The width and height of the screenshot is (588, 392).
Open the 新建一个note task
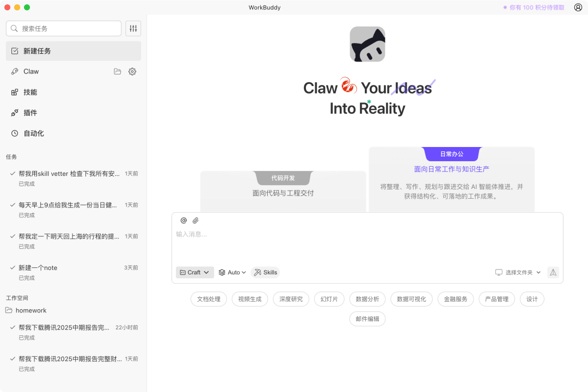73,273
